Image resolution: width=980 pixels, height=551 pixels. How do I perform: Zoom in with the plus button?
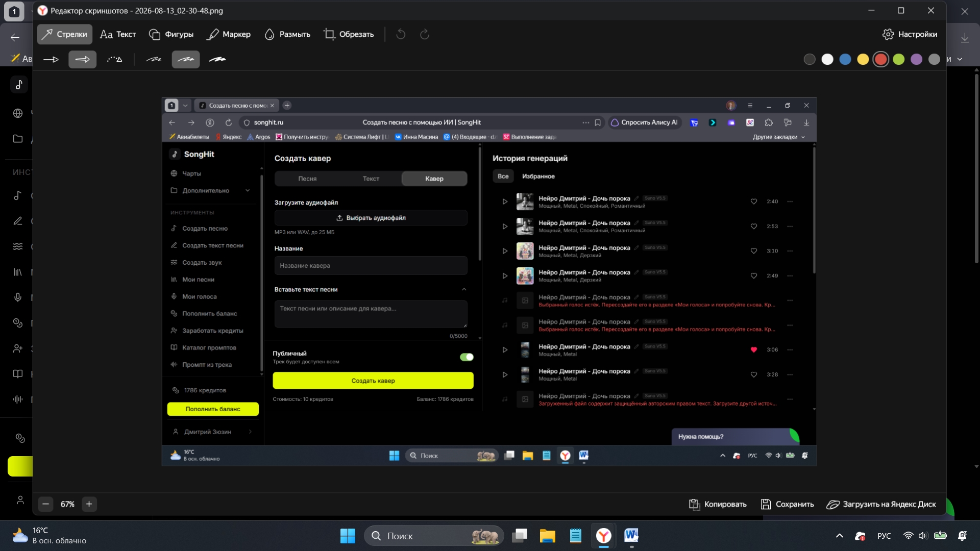(89, 504)
